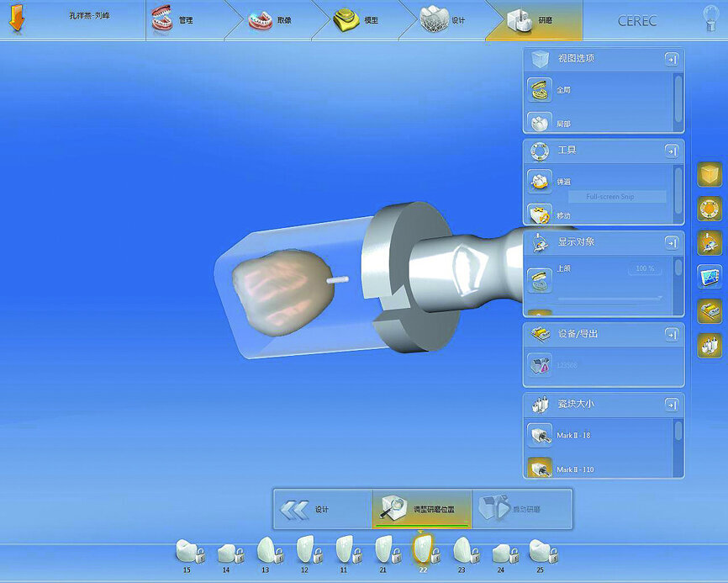Click 调整研磨位置 step button
Image resolution: width=728 pixels, height=583 pixels.
pyautogui.click(x=421, y=509)
